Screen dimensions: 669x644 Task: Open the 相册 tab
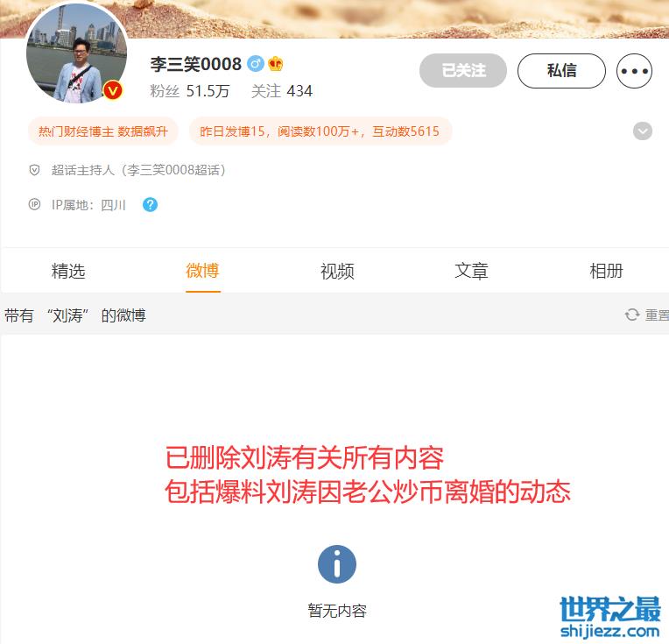pyautogui.click(x=606, y=271)
